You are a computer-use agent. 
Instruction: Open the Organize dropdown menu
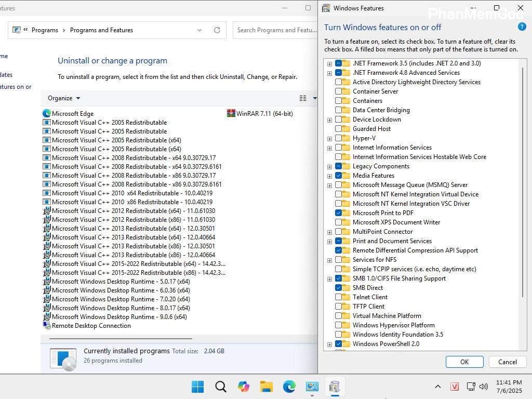[x=63, y=98]
